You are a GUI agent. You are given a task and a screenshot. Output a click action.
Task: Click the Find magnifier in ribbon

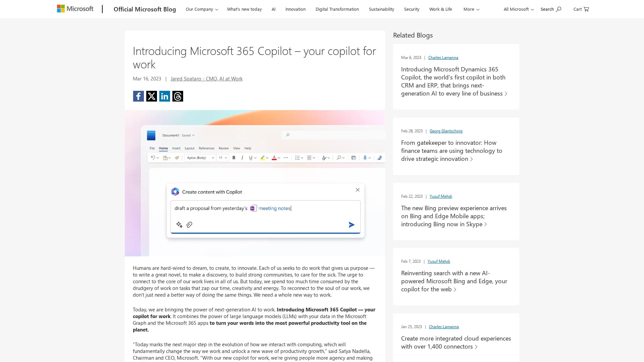(x=339, y=158)
